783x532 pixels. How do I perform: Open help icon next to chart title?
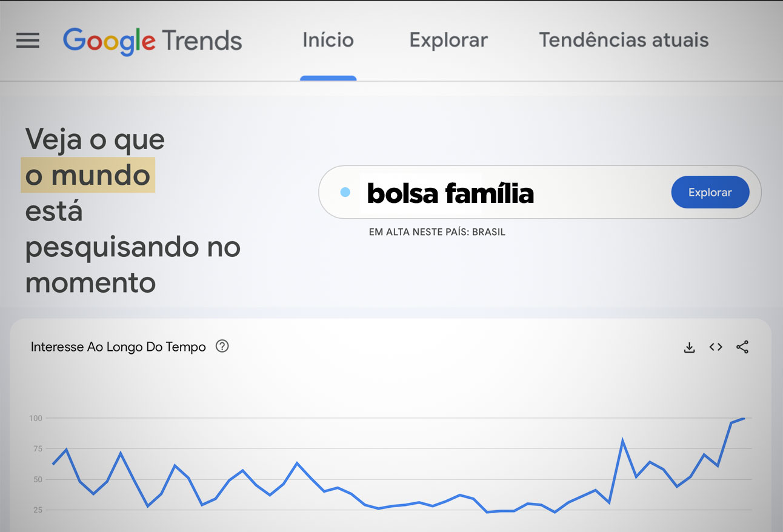(222, 347)
